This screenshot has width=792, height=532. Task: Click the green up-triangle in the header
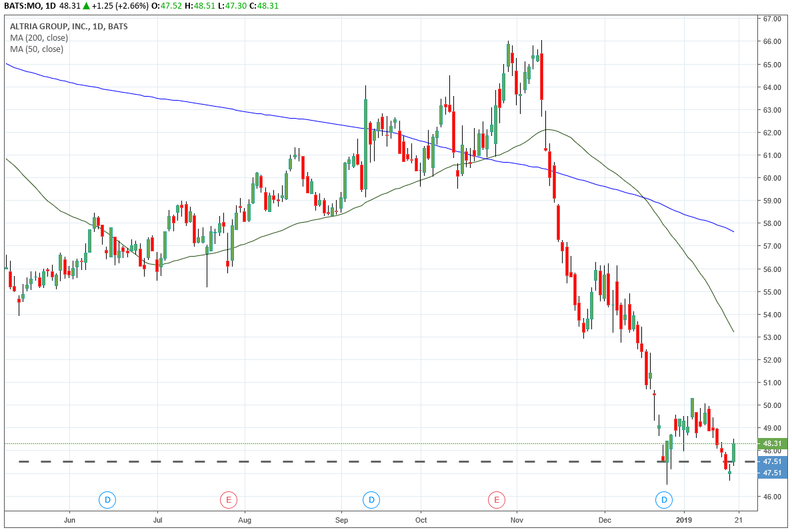tap(87, 6)
